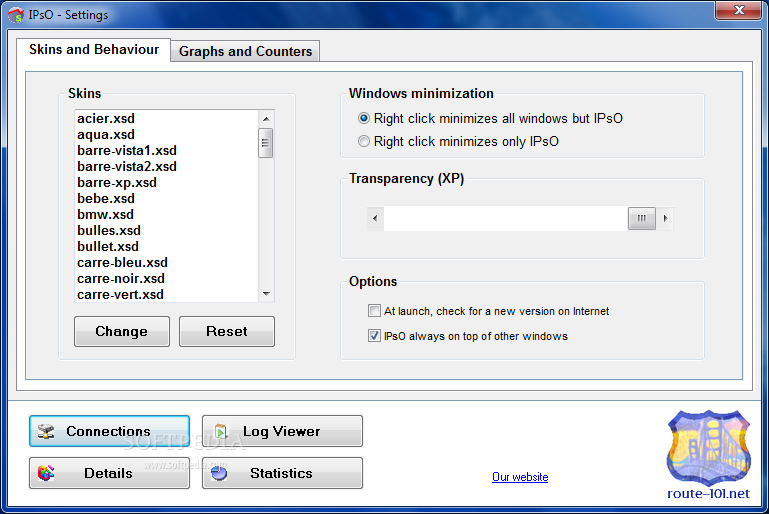
Task: Click the route-101.net shield logo
Action: click(708, 448)
